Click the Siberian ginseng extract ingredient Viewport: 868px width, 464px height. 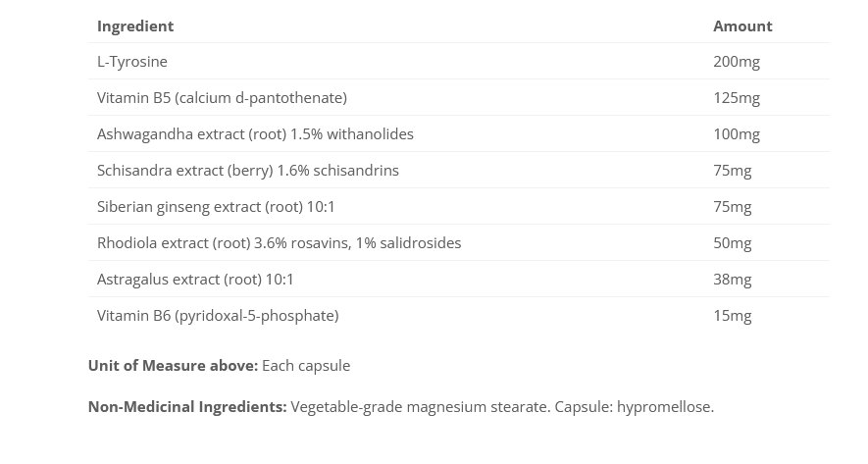[x=216, y=207]
